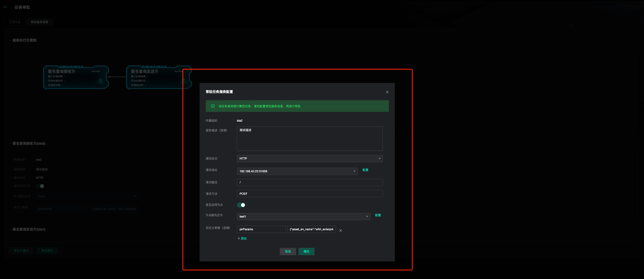Click 配置 link next to 通讯地址
644x279 pixels.
pyautogui.click(x=365, y=170)
